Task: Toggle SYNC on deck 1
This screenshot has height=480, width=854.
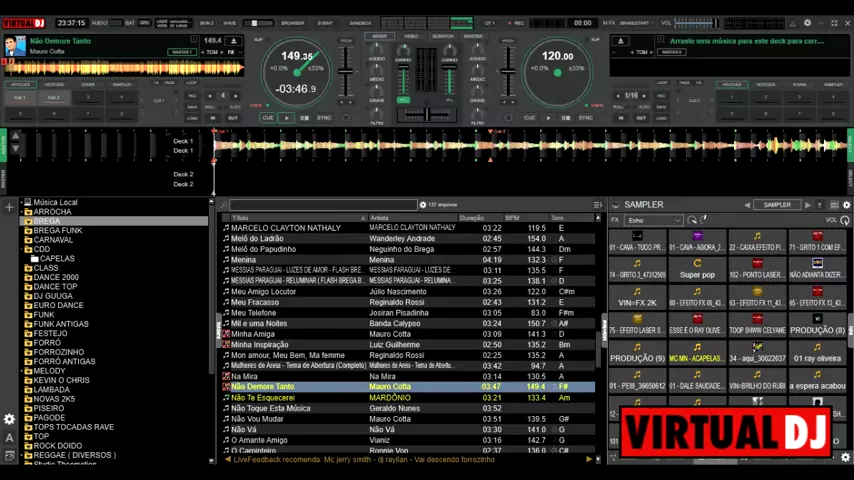Action: click(x=324, y=118)
